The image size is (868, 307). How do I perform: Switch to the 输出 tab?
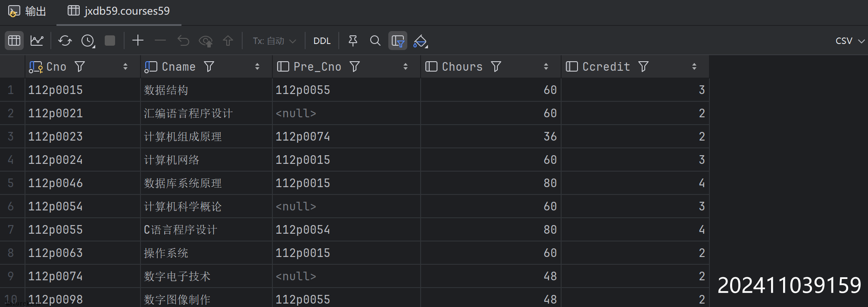tap(28, 11)
